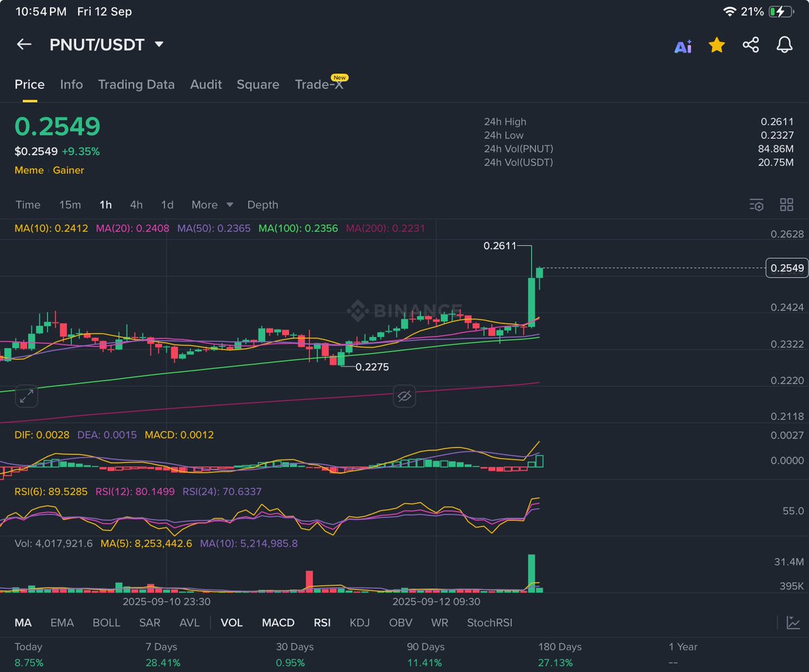Tap the 7 Days 28.41% performance
Viewport: 809px width, 672px height.
click(x=162, y=654)
